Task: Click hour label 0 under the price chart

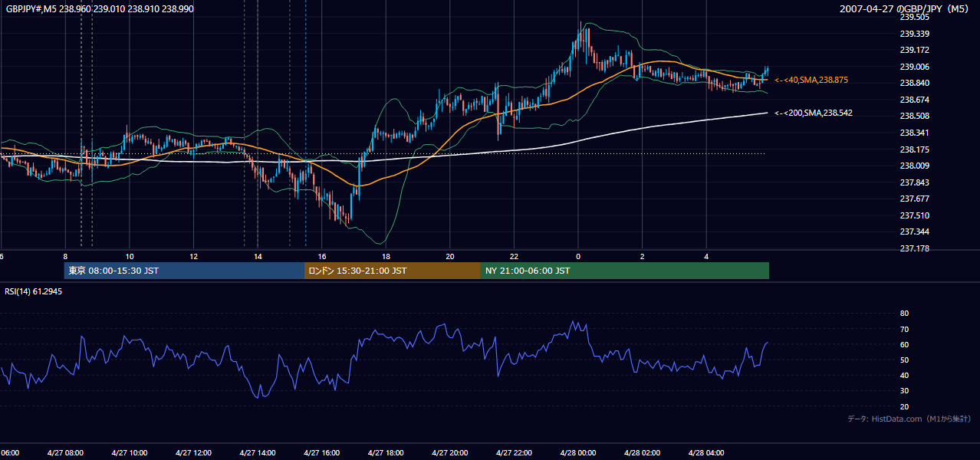Action: (577, 257)
